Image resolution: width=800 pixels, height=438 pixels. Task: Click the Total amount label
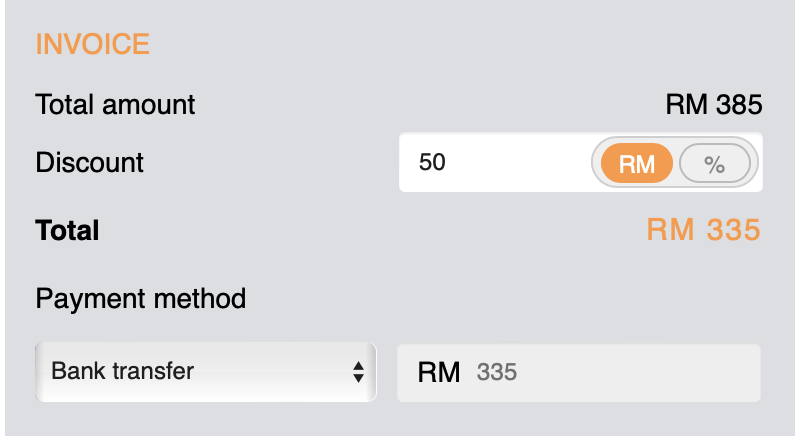coord(115,104)
